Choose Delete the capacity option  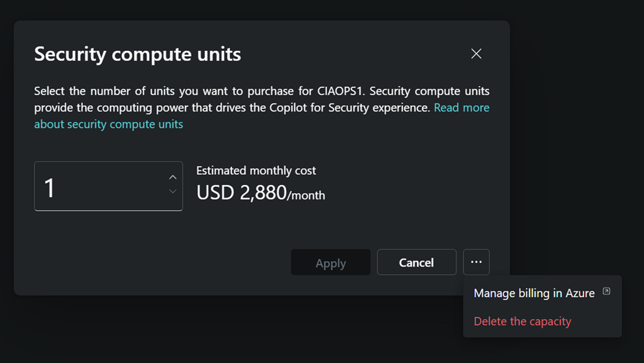(x=522, y=321)
